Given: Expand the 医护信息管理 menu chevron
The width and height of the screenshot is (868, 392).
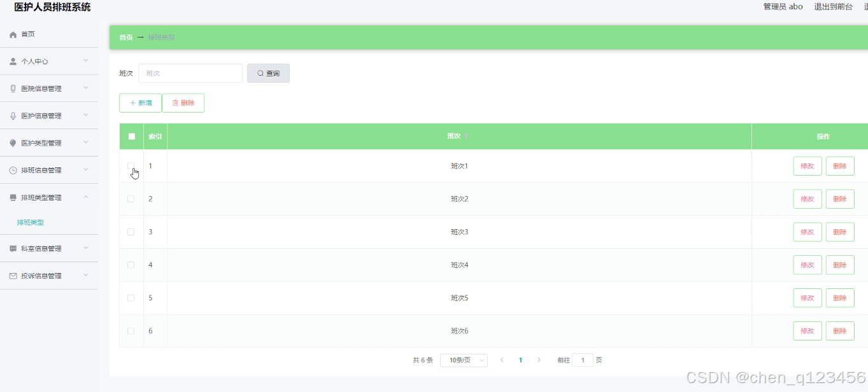Looking at the screenshot, I should point(86,116).
